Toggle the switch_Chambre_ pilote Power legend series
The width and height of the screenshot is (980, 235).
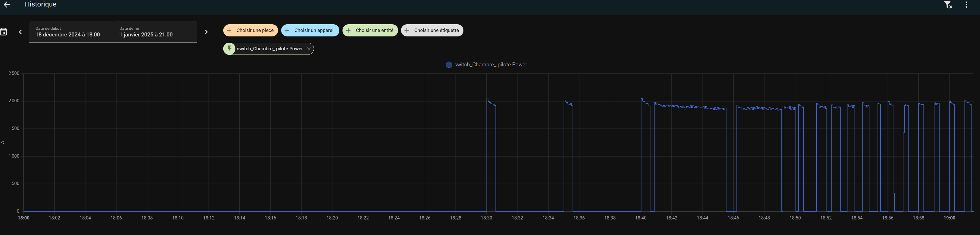(x=486, y=65)
